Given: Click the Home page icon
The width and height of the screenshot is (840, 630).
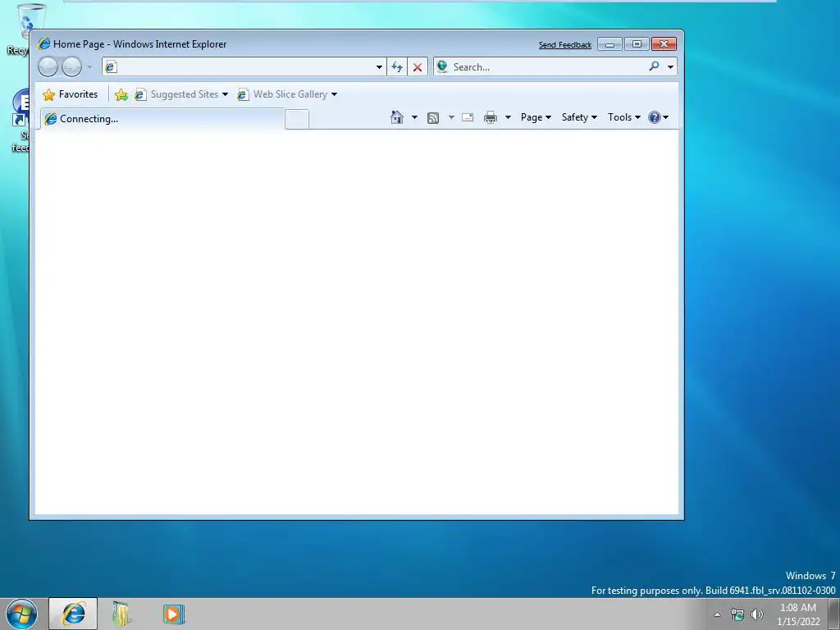Looking at the screenshot, I should (397, 117).
